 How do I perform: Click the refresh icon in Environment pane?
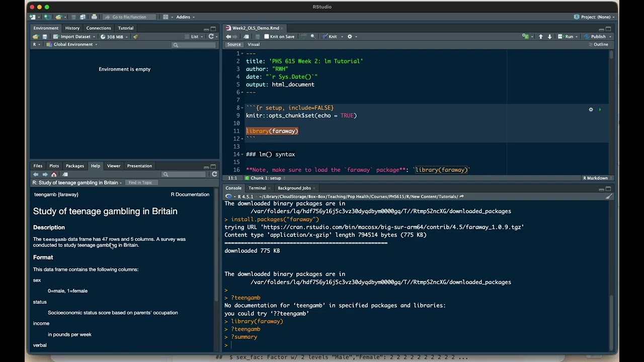211,37
